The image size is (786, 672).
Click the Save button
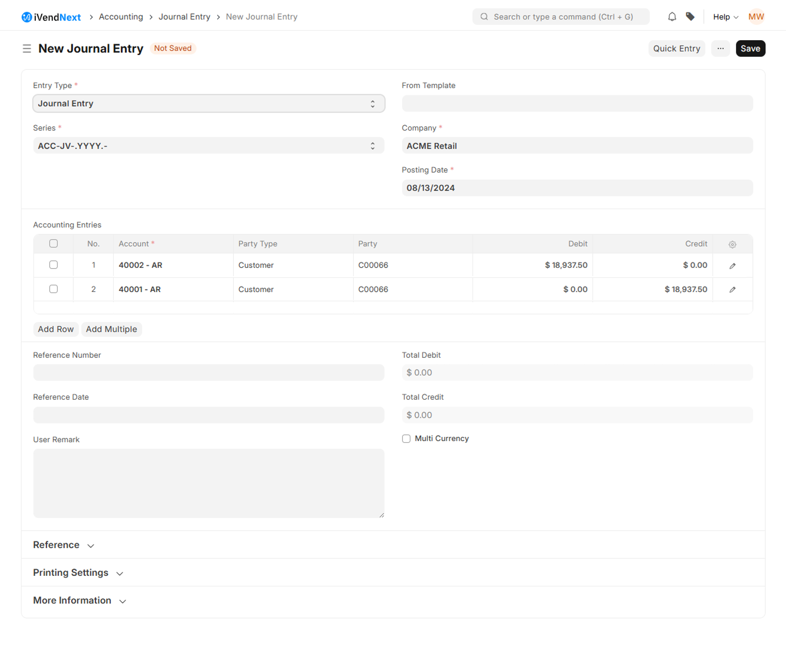click(750, 49)
